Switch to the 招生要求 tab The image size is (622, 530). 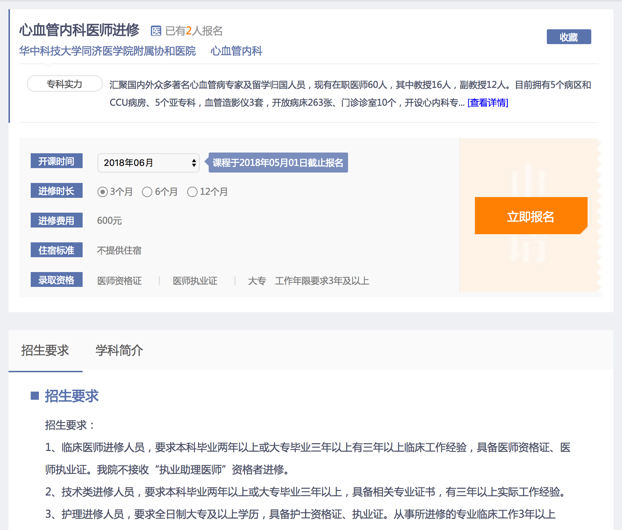[45, 350]
